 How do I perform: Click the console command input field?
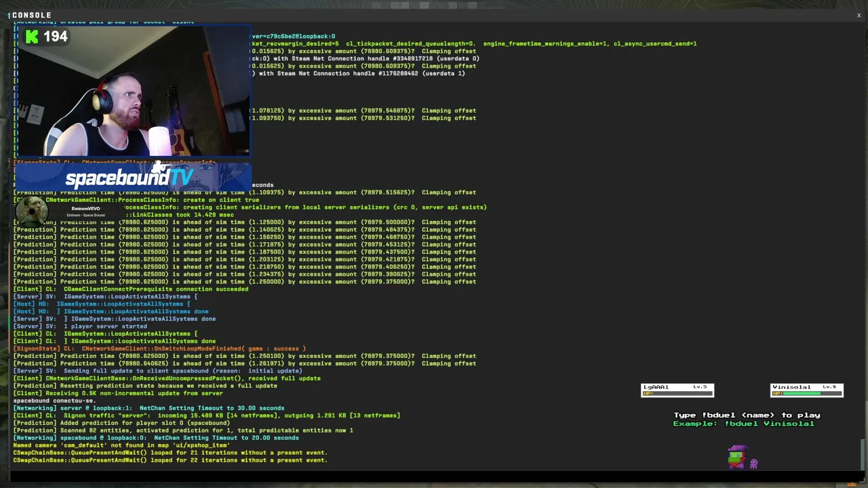pos(434,476)
